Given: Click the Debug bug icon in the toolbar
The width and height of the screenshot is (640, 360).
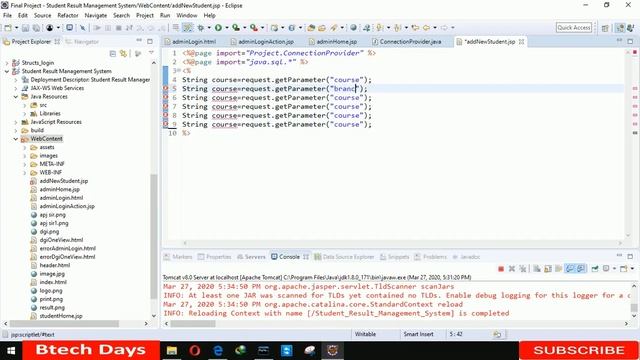Looking at the screenshot, I should pyautogui.click(x=200, y=28).
